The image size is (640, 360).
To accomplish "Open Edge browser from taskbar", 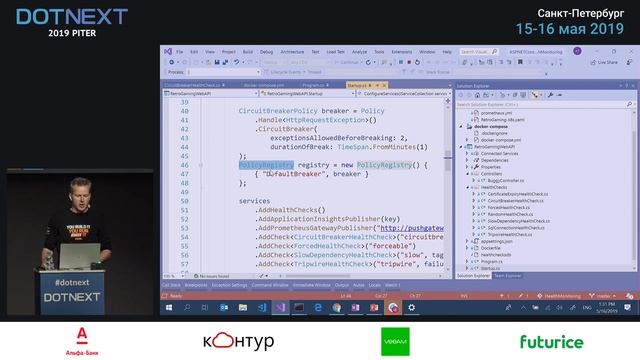I will [x=318, y=307].
